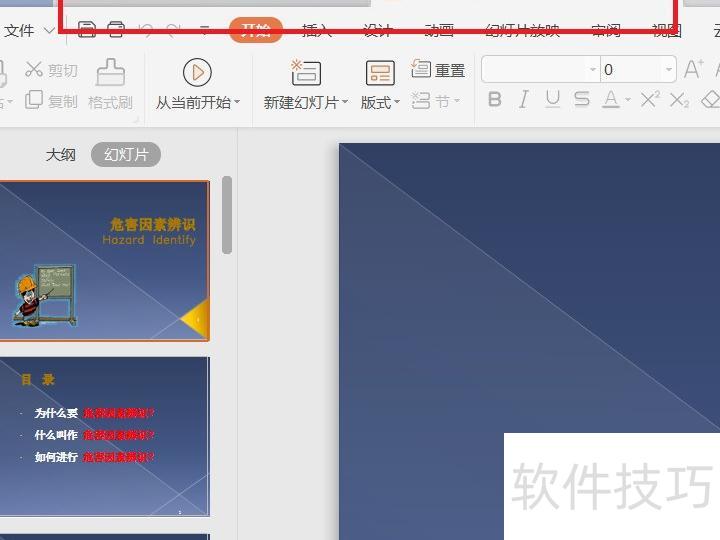Open the font size dropdown arrow
This screenshot has width=720, height=540.
(669, 70)
